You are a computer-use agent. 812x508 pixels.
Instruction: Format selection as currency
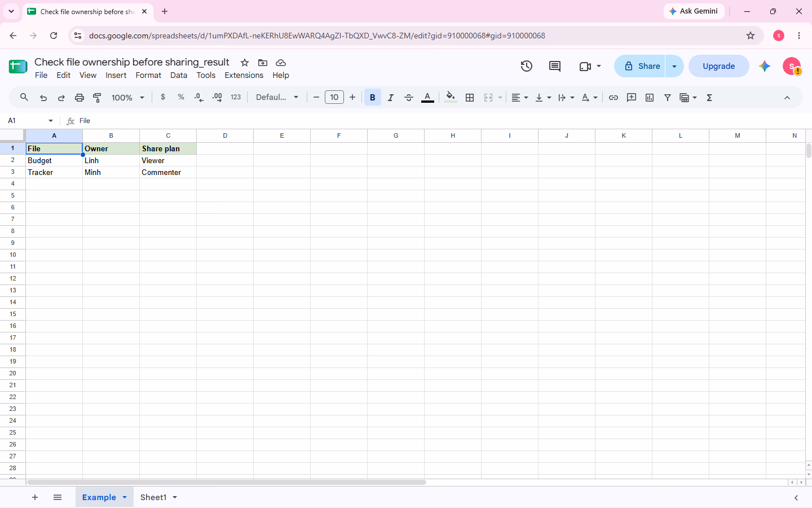pyautogui.click(x=163, y=97)
